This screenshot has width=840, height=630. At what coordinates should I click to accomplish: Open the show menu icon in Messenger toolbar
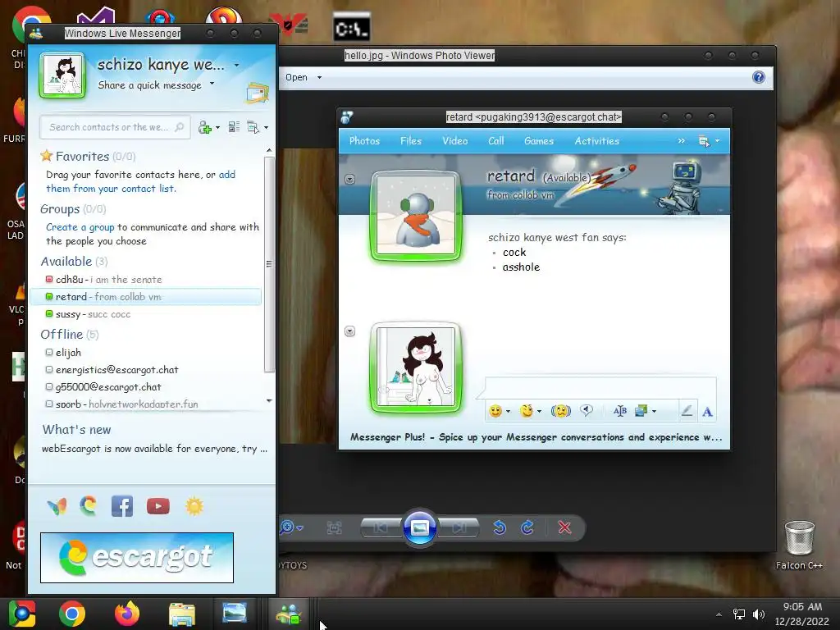(x=253, y=127)
